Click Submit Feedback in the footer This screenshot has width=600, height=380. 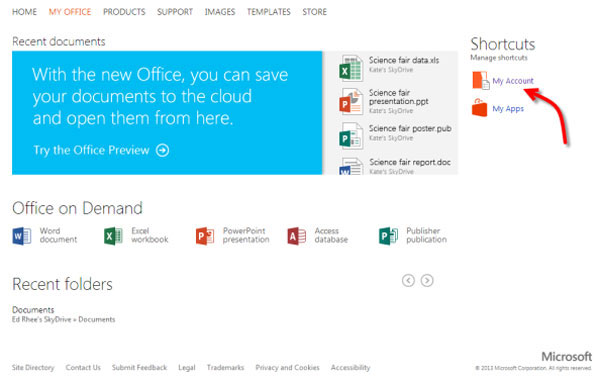[139, 367]
